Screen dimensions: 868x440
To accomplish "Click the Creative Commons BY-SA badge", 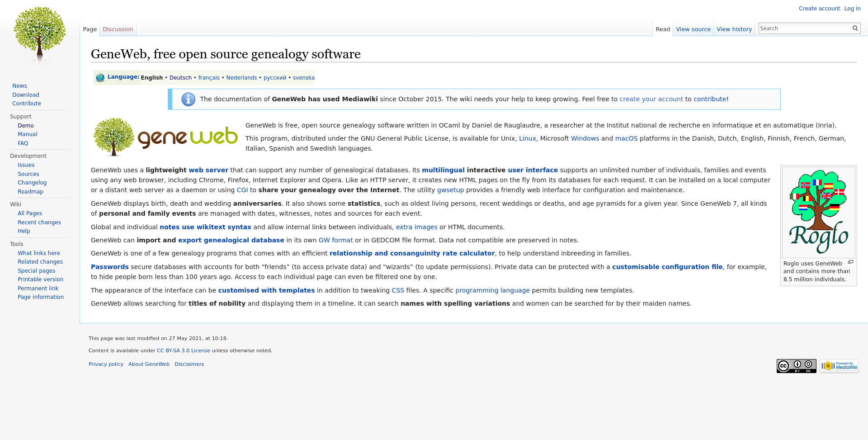I will click(x=796, y=366).
